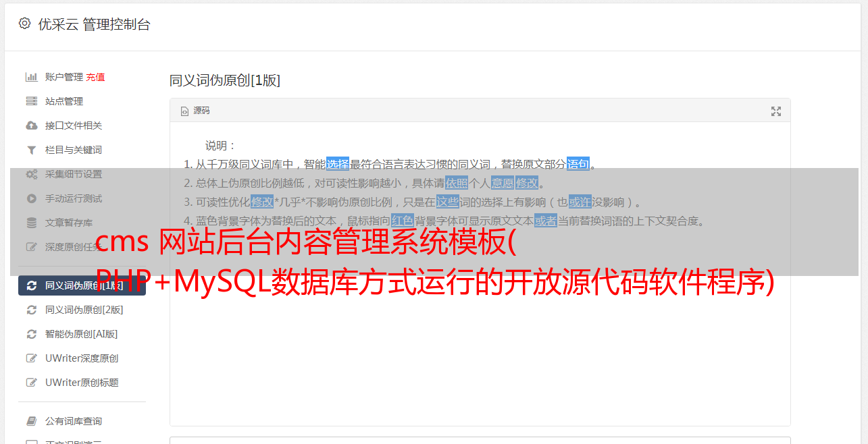This screenshot has width=868, height=444.
Task: Click the highlighted word 依照 in text
Action: click(457, 183)
